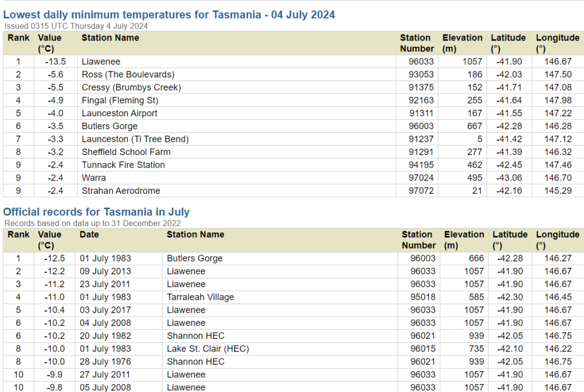The width and height of the screenshot is (584, 392).
Task: Click the 'Official records for Tasmania in July' heading
Action: (x=96, y=212)
